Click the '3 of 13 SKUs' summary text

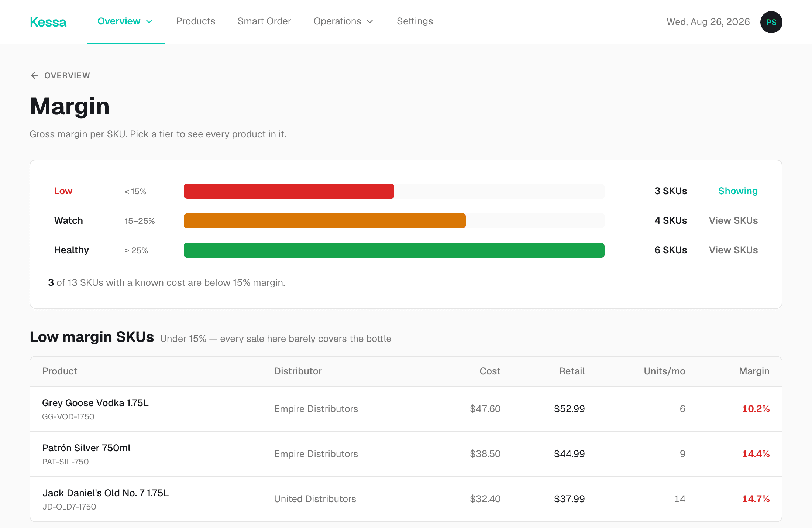[166, 282]
